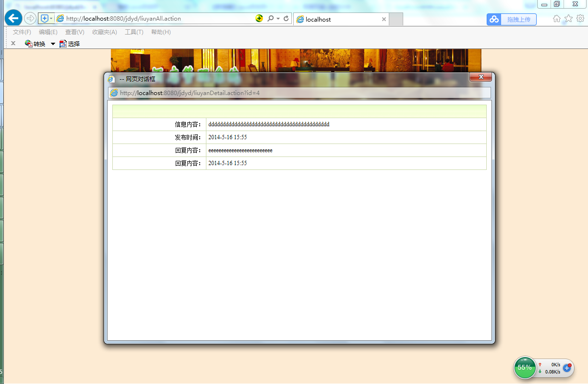Click the Home icon in browser toolbar
Image resolution: width=588 pixels, height=384 pixels.
click(x=557, y=18)
